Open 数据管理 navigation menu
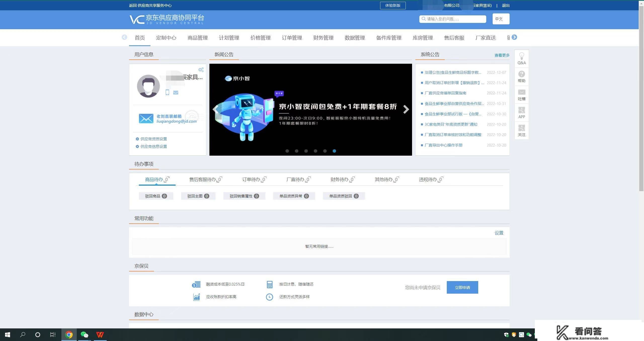Viewport: 644px width, 341px height. tap(355, 38)
